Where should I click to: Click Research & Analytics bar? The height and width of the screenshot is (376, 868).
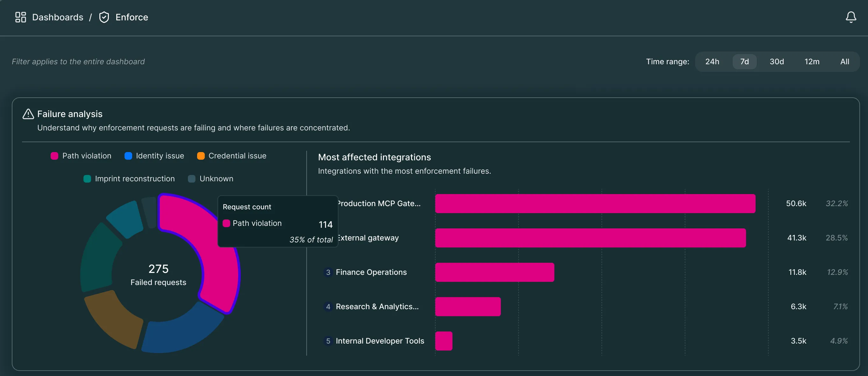468,306
